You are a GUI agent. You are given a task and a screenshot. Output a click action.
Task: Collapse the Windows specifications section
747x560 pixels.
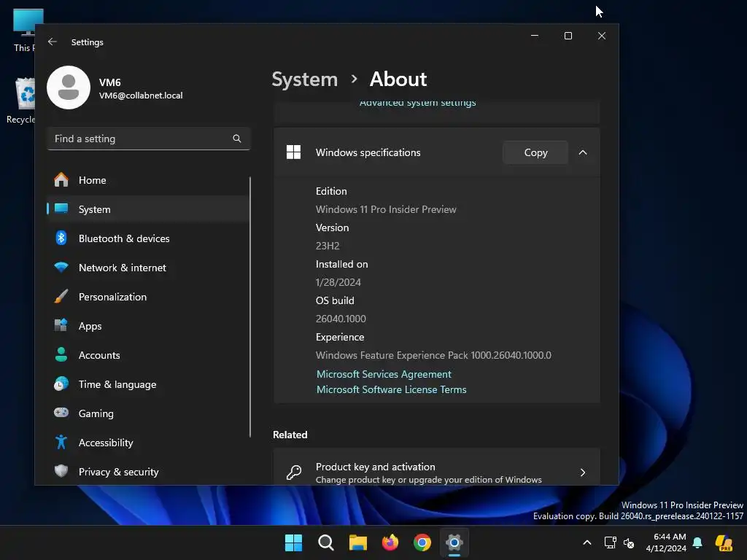tap(583, 152)
